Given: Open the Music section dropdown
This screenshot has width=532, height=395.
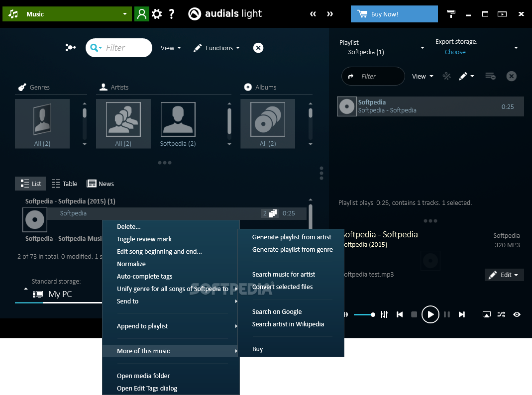Looking at the screenshot, I should click(x=67, y=14).
